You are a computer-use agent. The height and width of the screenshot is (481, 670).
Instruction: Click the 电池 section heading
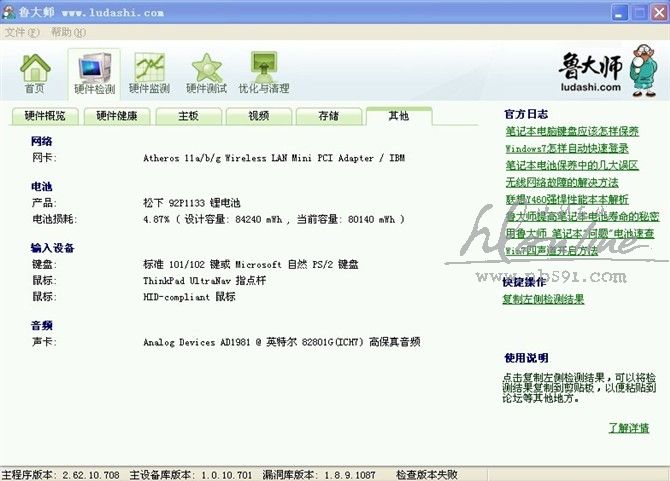coord(41,187)
